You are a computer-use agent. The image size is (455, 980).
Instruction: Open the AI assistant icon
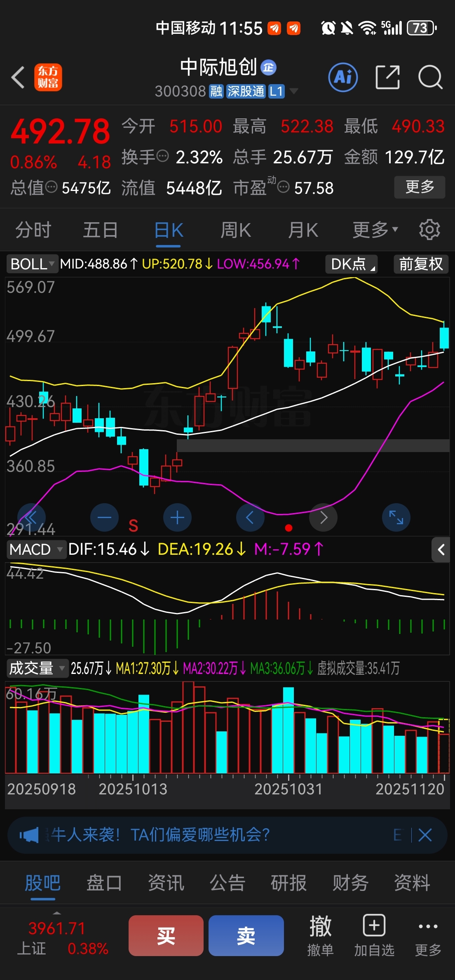(x=343, y=77)
